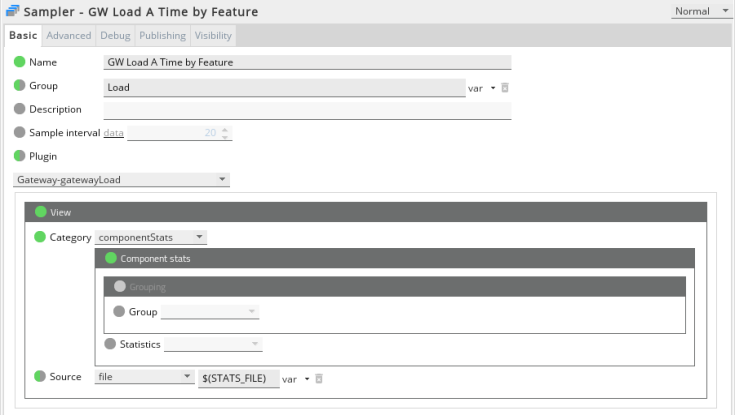Open the Source file type dropdown
This screenshot has height=415, width=735.
pos(145,377)
